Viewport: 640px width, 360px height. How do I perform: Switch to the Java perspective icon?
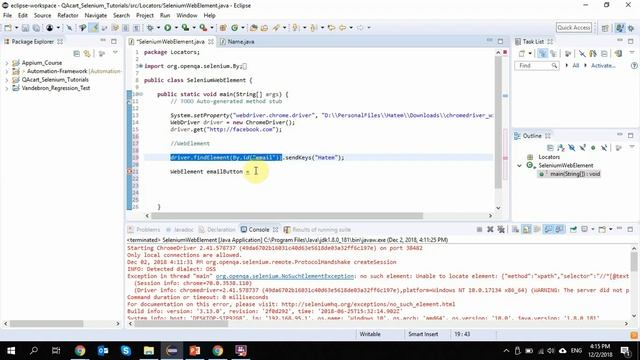click(x=620, y=28)
